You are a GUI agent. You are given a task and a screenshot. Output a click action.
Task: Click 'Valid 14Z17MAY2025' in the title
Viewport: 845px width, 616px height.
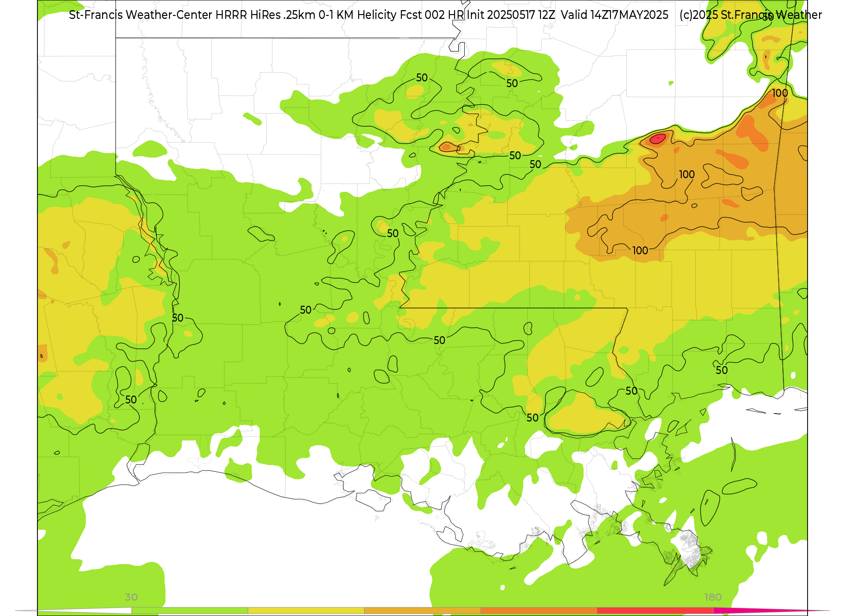click(614, 15)
